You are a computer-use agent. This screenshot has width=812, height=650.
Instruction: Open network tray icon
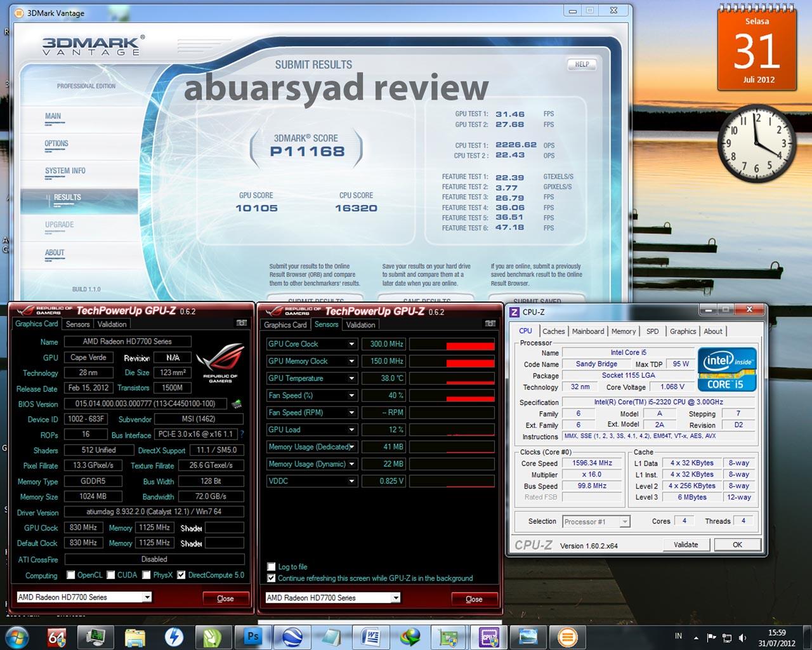coord(727,637)
